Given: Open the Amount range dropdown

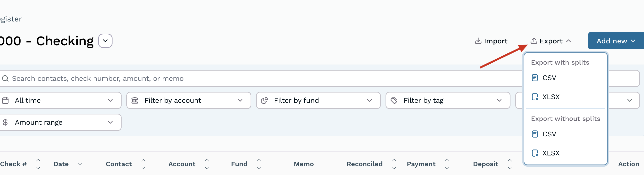Looking at the screenshot, I should click(110, 123).
